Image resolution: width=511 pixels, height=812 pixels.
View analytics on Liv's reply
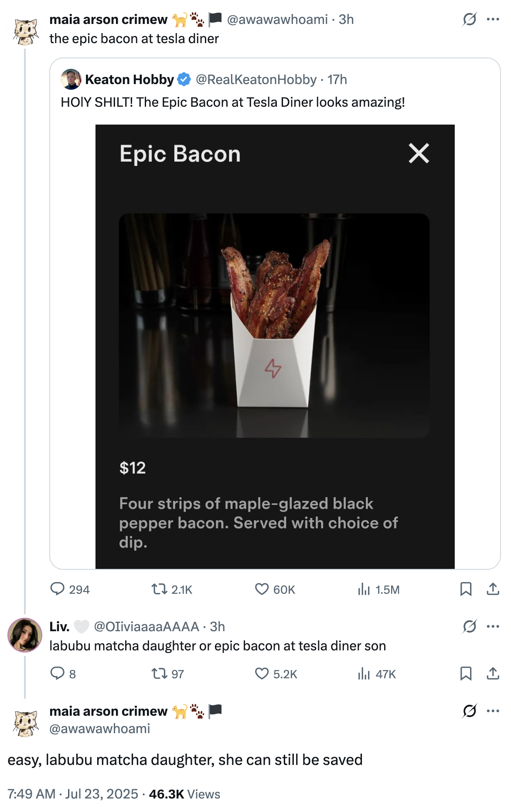point(365,674)
